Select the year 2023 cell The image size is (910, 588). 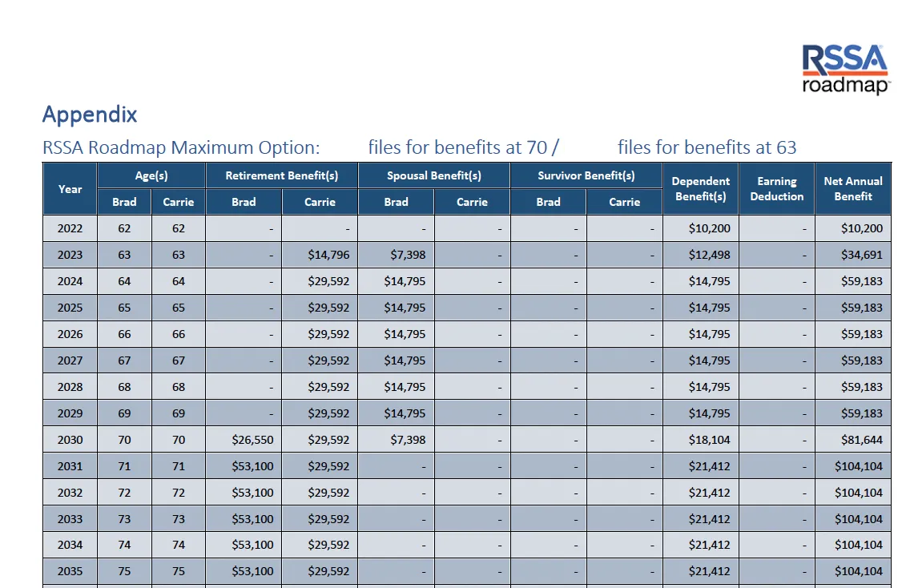click(x=70, y=255)
